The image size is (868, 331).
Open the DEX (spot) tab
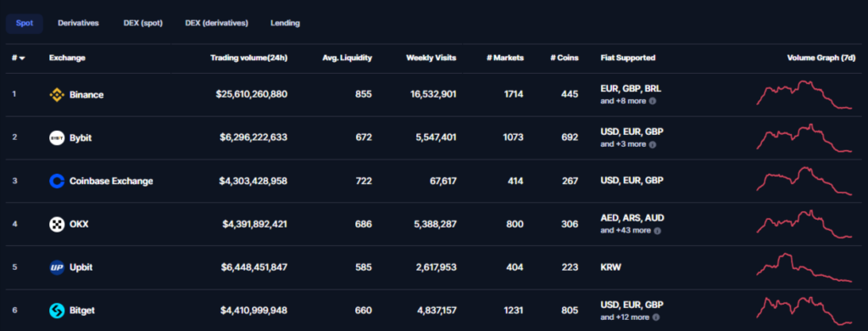coord(142,23)
